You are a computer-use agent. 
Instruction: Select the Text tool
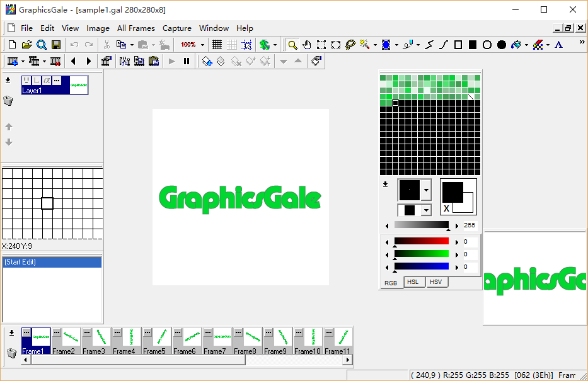tap(558, 45)
